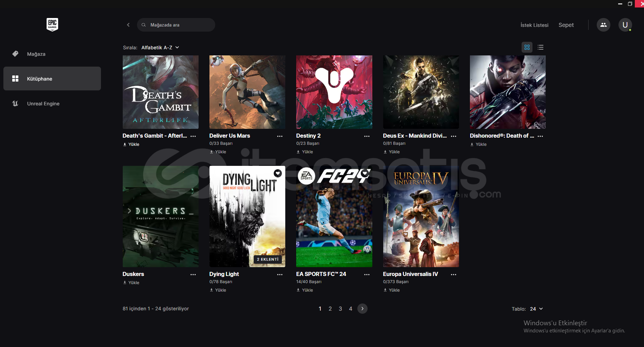Go to page 2
This screenshot has width=644, height=347.
coord(330,309)
